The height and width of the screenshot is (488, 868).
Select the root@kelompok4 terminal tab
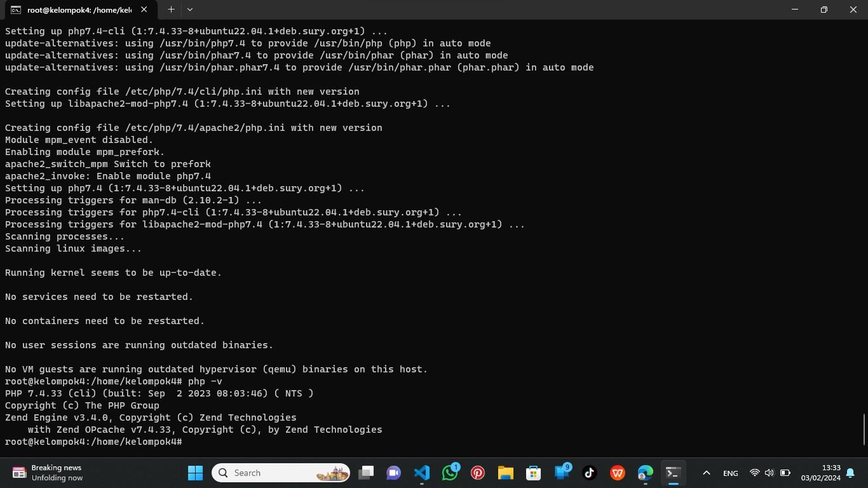point(79,10)
